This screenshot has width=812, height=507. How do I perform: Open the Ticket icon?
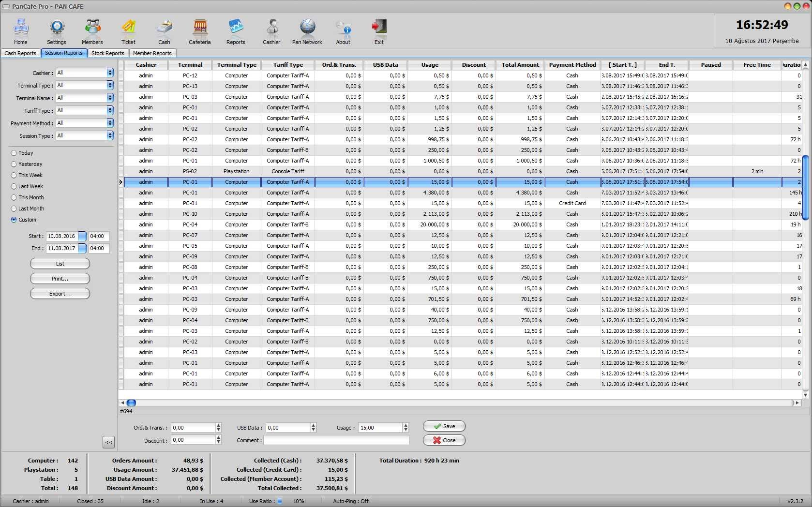tap(128, 32)
